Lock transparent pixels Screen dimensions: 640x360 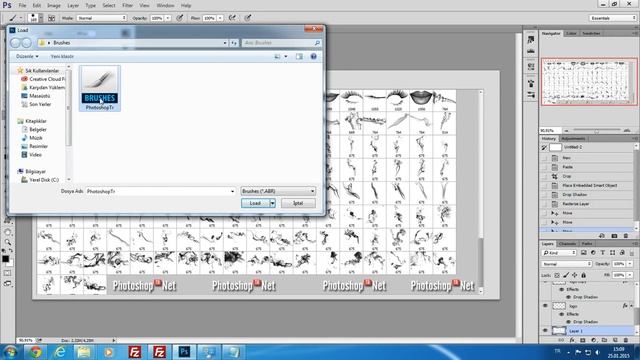tap(557, 275)
